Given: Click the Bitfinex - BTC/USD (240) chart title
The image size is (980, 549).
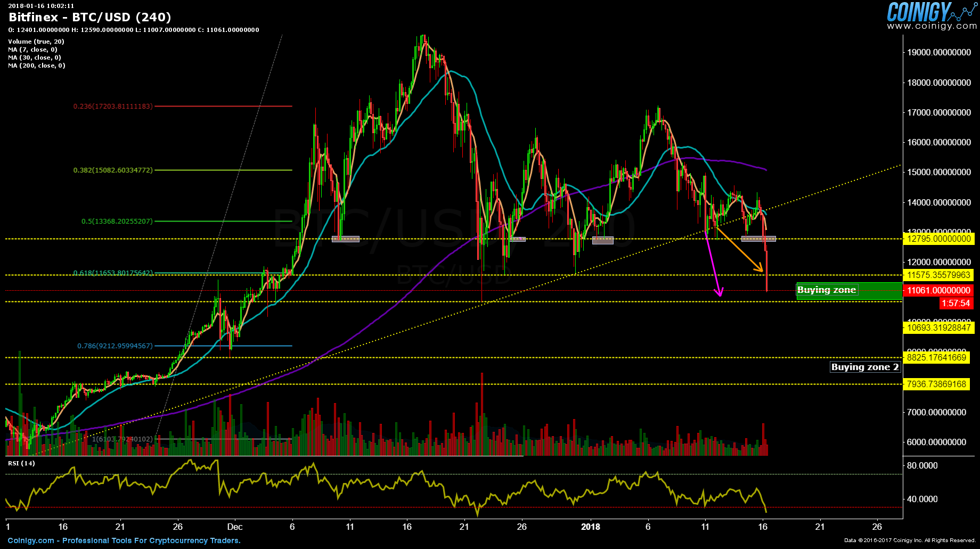Looking at the screenshot, I should (x=90, y=17).
